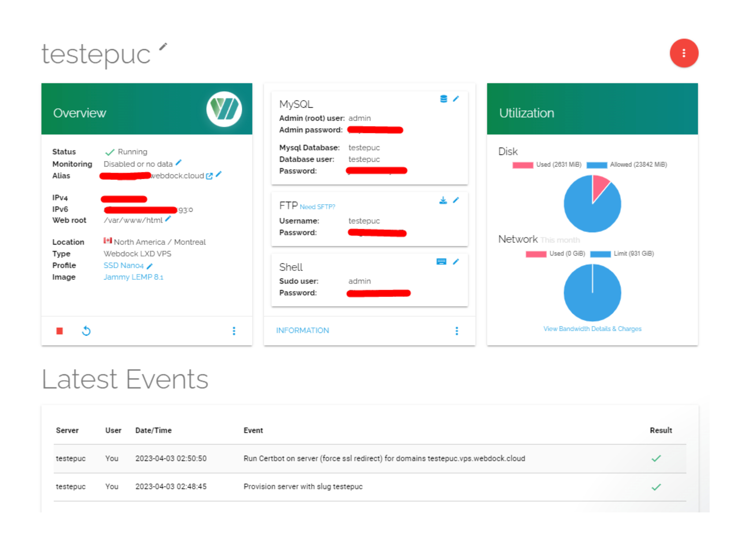The image size is (753, 560).
Task: Click the Provision server with slug event
Action: point(303,487)
